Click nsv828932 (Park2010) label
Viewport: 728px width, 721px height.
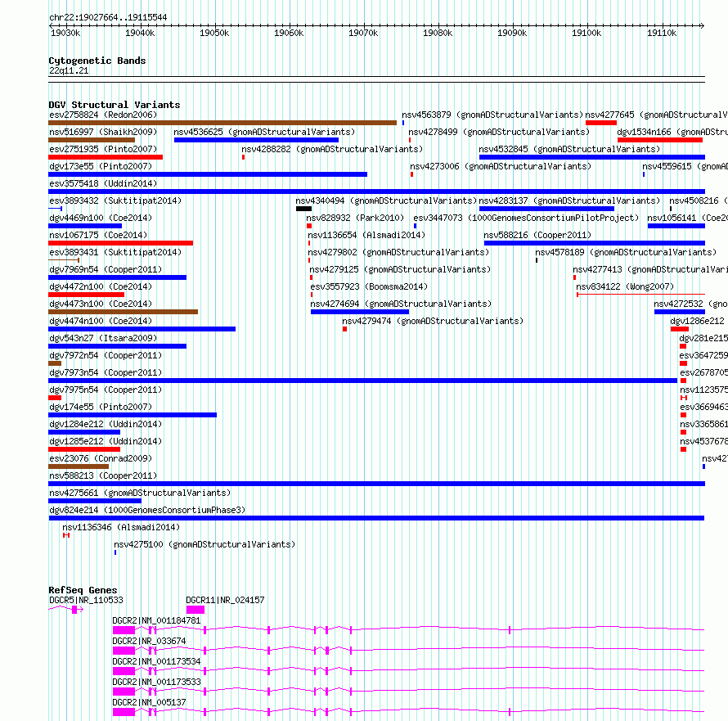pos(355,218)
